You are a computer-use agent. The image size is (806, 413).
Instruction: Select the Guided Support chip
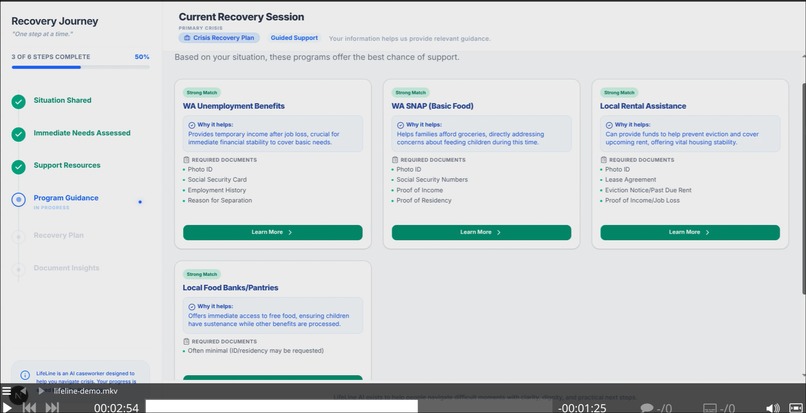(x=294, y=38)
